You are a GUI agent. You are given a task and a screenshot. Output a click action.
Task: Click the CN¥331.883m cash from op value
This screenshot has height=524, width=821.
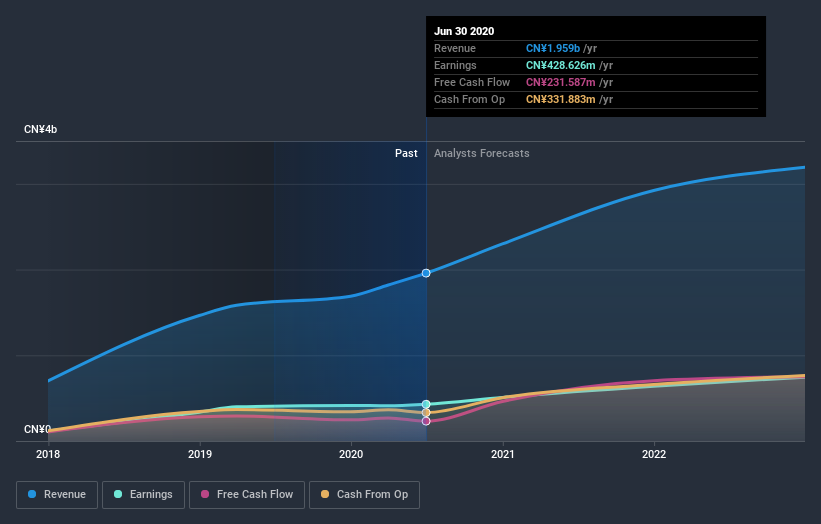point(561,99)
